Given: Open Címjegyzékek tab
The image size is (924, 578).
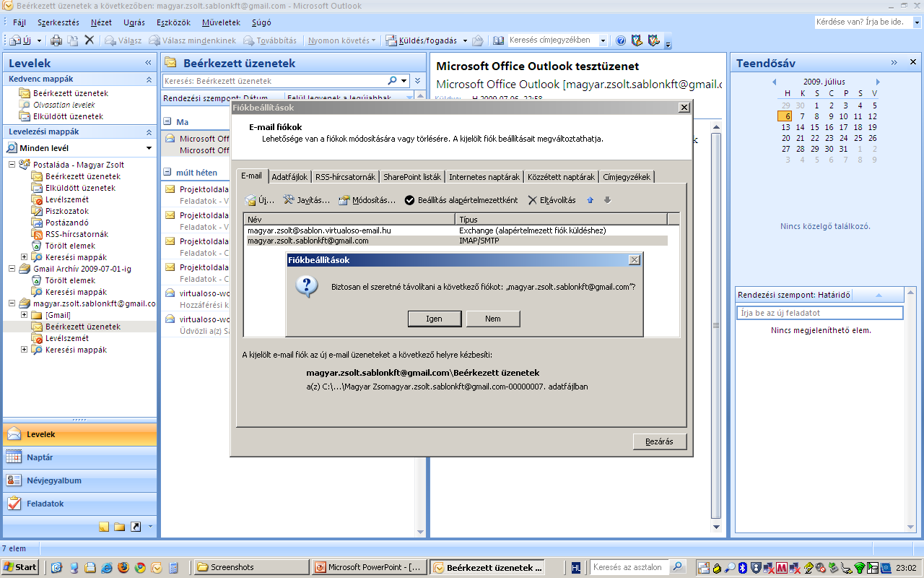Looking at the screenshot, I should point(627,177).
